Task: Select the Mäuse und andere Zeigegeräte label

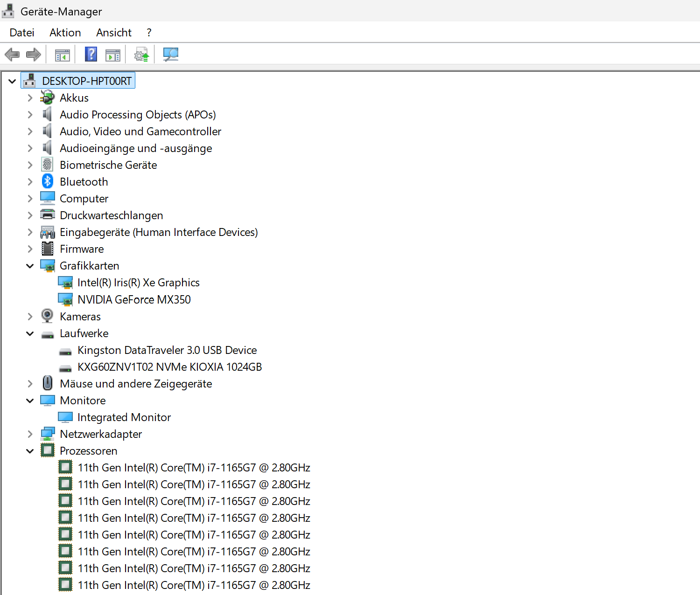Action: click(136, 384)
